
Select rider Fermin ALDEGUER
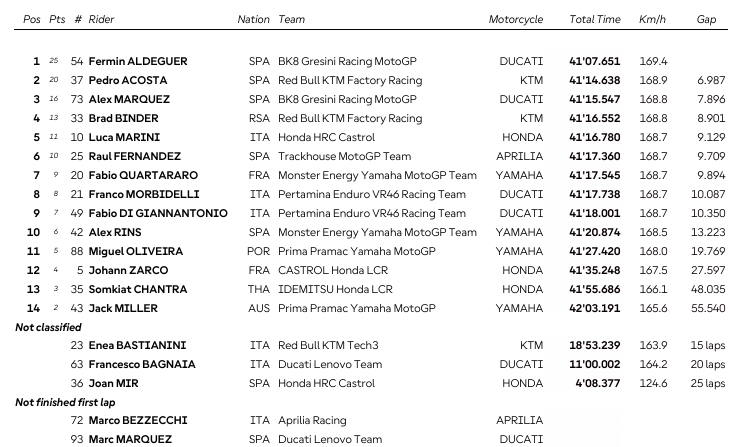pos(137,61)
